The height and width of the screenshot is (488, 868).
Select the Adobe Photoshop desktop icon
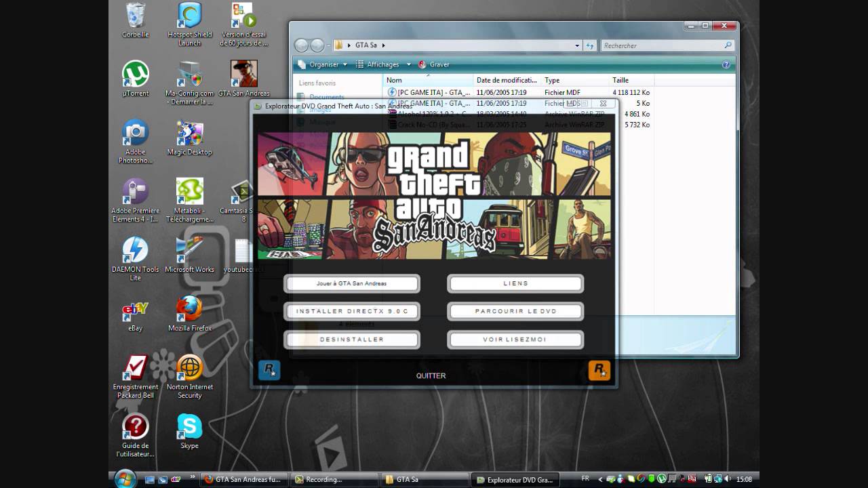point(135,142)
